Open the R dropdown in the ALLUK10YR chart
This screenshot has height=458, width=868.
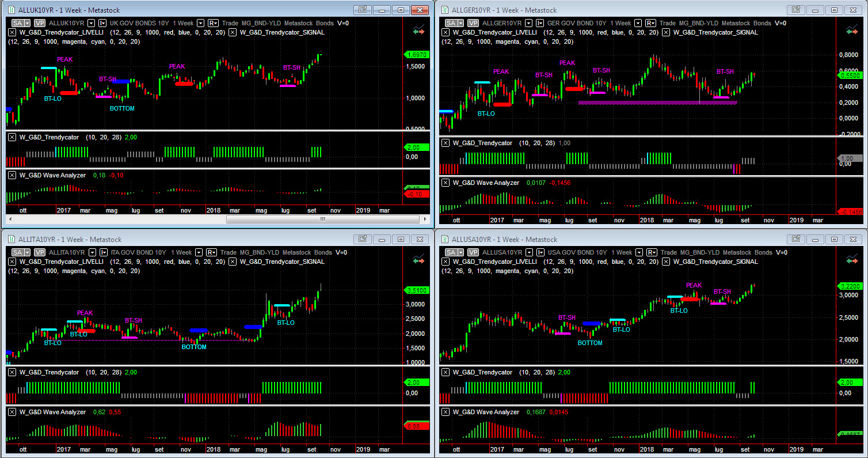coord(213,23)
